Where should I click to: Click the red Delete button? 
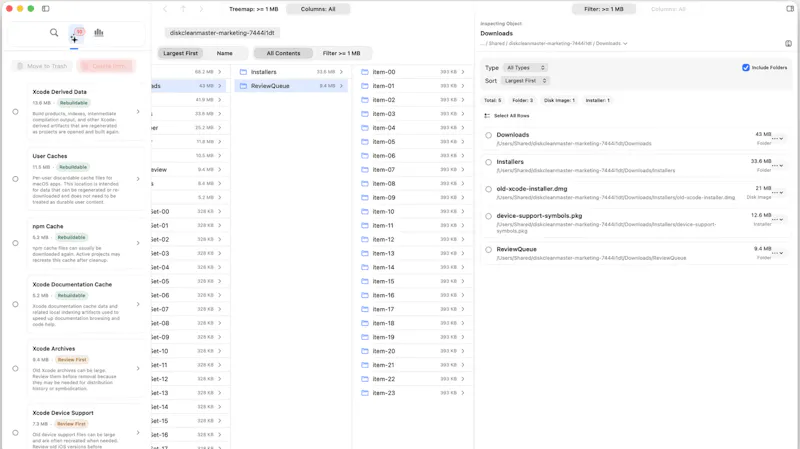pos(105,66)
